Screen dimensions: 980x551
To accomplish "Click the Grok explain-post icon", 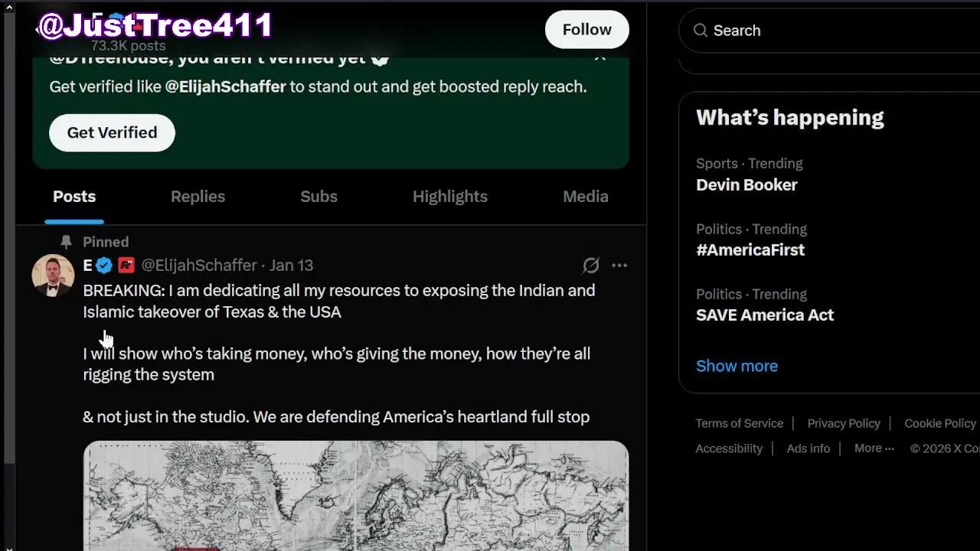I will coord(590,266).
